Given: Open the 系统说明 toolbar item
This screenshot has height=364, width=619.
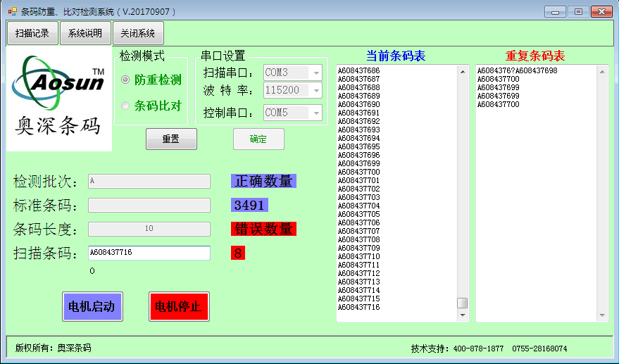Looking at the screenshot, I should 85,33.
